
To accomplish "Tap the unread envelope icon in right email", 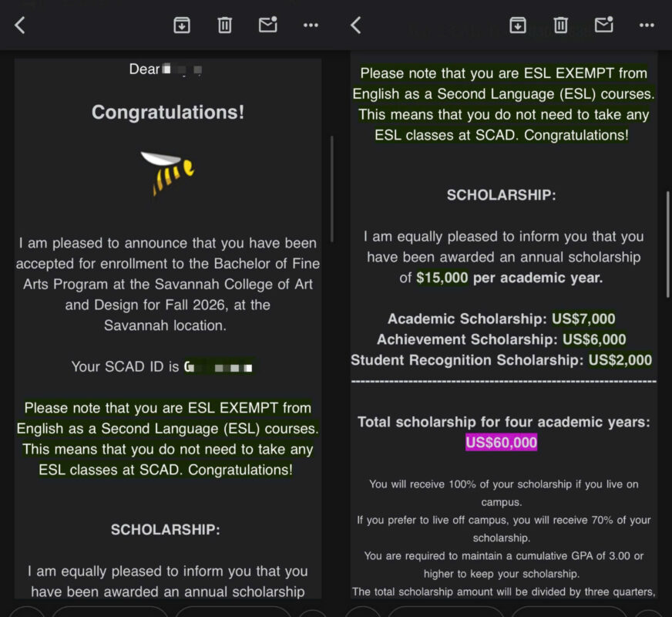I will coord(603,25).
